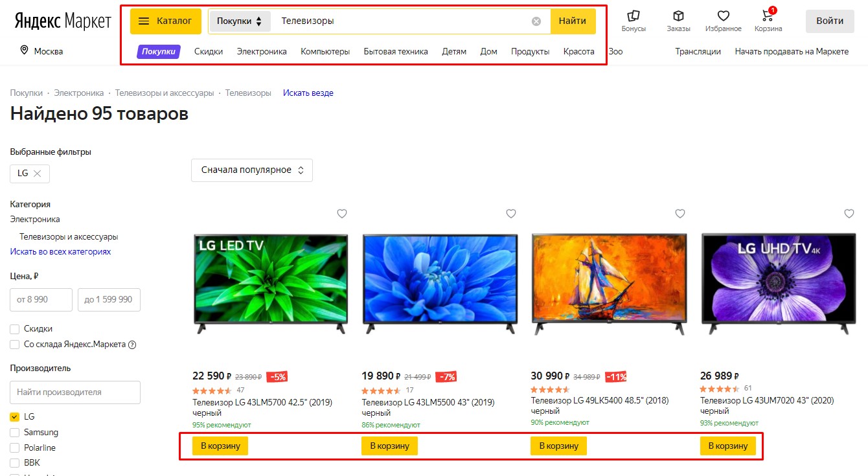This screenshot has height=476, width=868.
Task: Open the Сначала популярное sort dropdown
Action: click(x=252, y=170)
